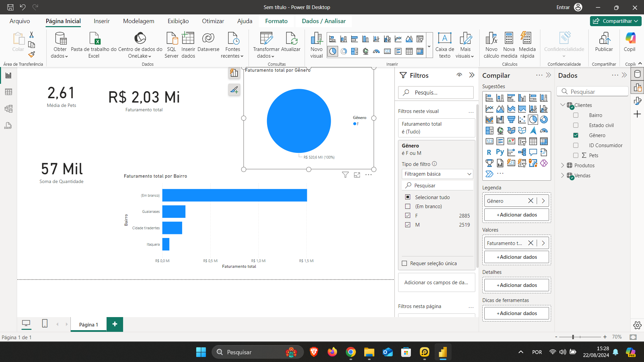Collapse the Filtros pane

coord(472,75)
